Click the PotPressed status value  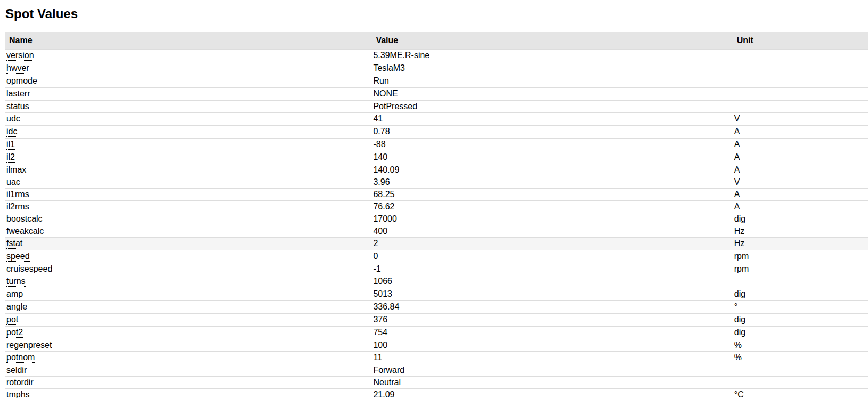click(x=395, y=107)
